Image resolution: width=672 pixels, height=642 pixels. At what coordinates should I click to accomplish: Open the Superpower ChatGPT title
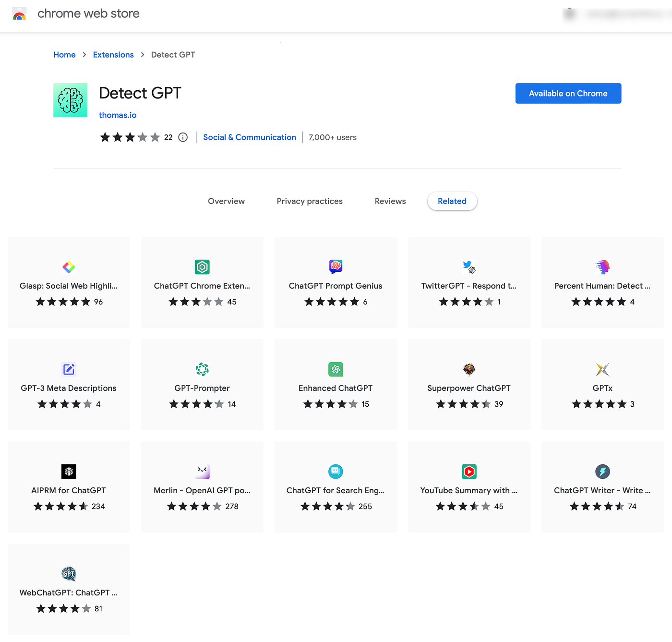[x=469, y=388]
